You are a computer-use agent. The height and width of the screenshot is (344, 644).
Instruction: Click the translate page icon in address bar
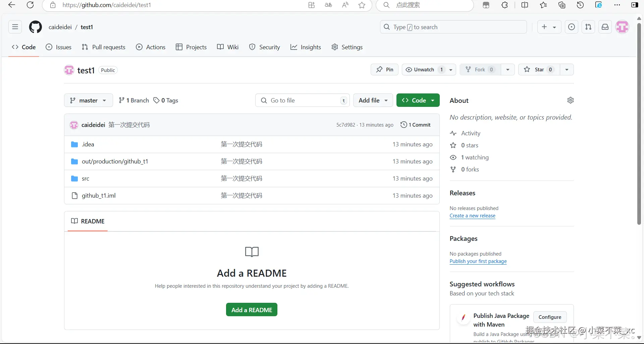[x=328, y=5]
